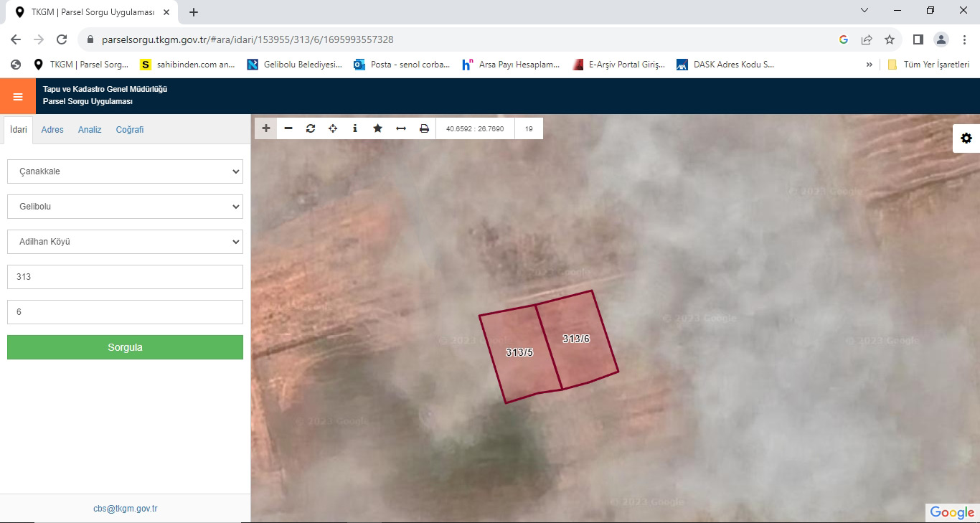The width and height of the screenshot is (980, 523).
Task: Toggle the orange hamburger menu
Action: [18, 96]
